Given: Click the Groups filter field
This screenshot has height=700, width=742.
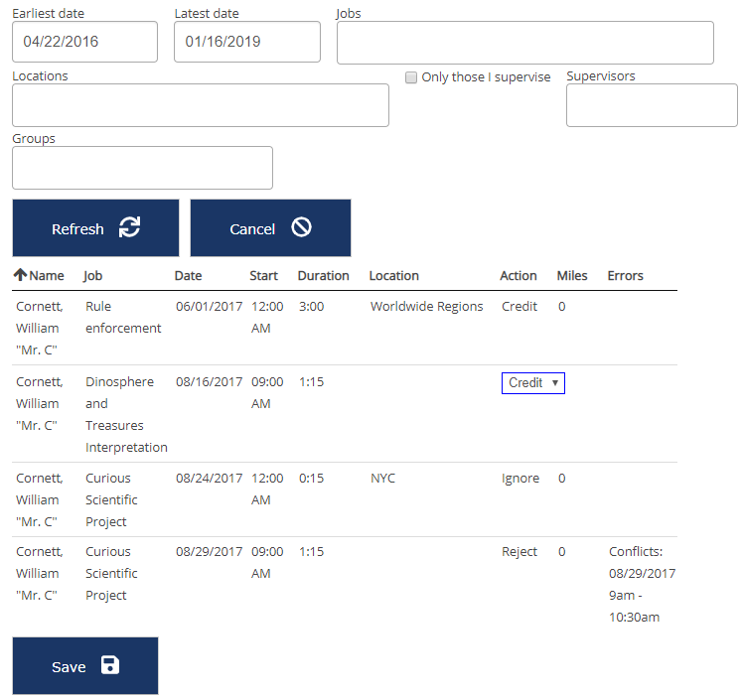Looking at the screenshot, I should [142, 168].
